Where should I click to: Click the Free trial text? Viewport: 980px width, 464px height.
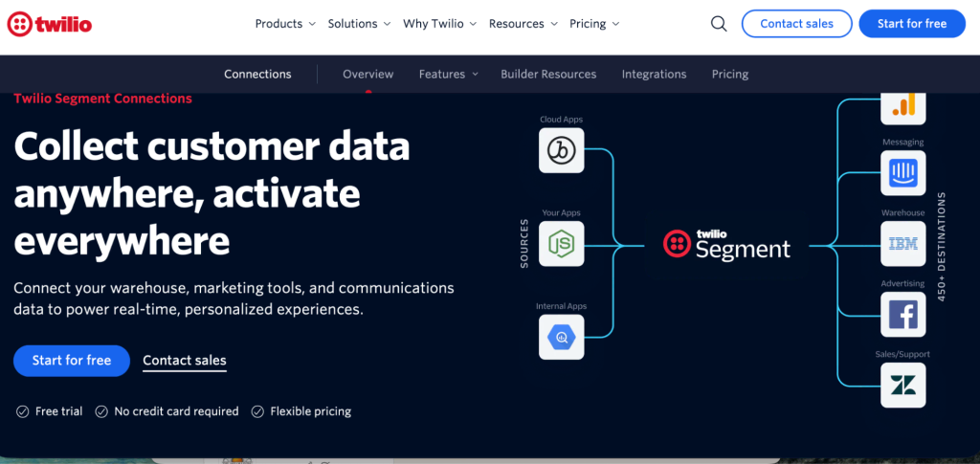click(x=58, y=411)
